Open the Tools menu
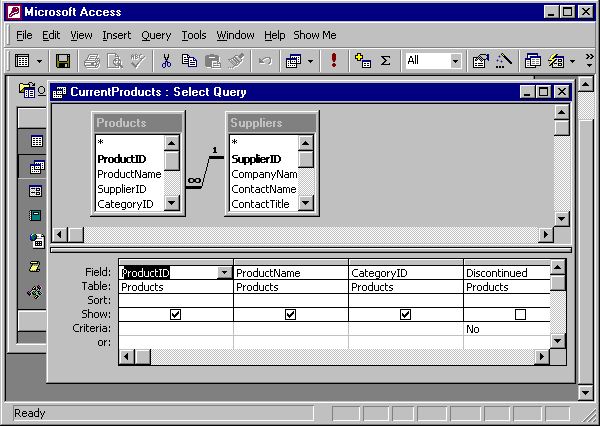This screenshot has height=426, width=600. pyautogui.click(x=194, y=35)
